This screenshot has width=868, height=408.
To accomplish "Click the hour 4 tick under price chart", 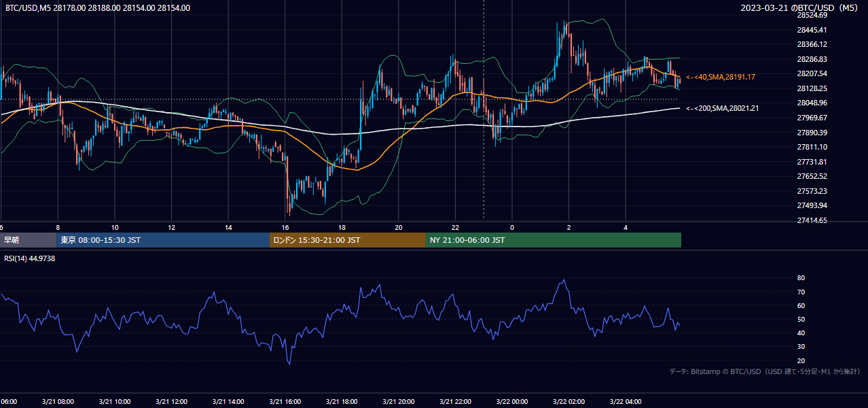I will (626, 227).
